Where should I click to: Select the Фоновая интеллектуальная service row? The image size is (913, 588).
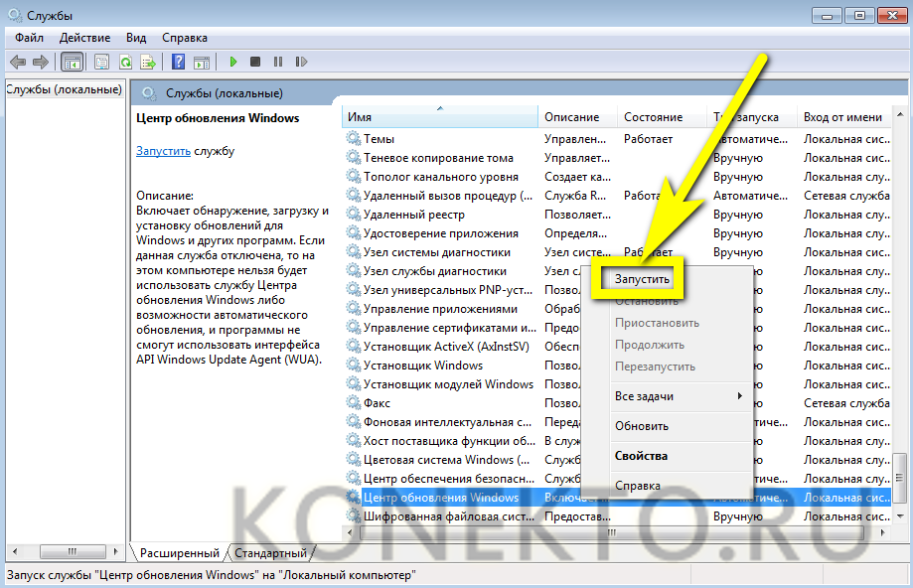coord(447,422)
